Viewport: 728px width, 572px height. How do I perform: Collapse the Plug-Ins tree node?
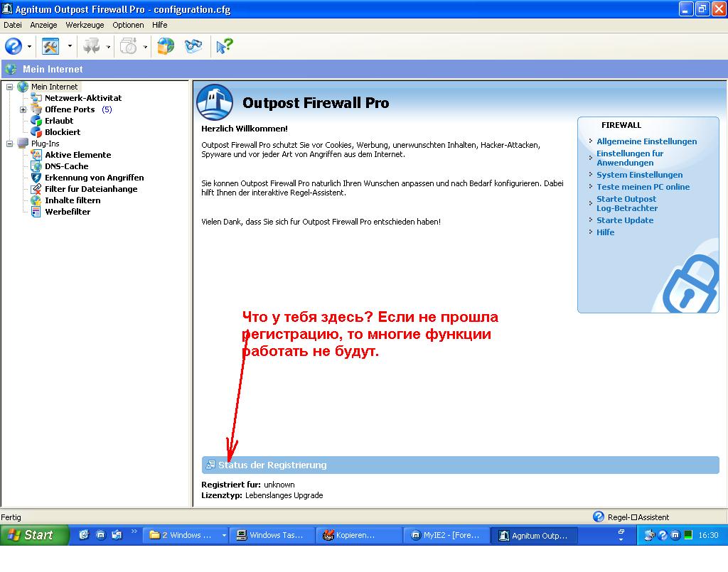(x=9, y=144)
